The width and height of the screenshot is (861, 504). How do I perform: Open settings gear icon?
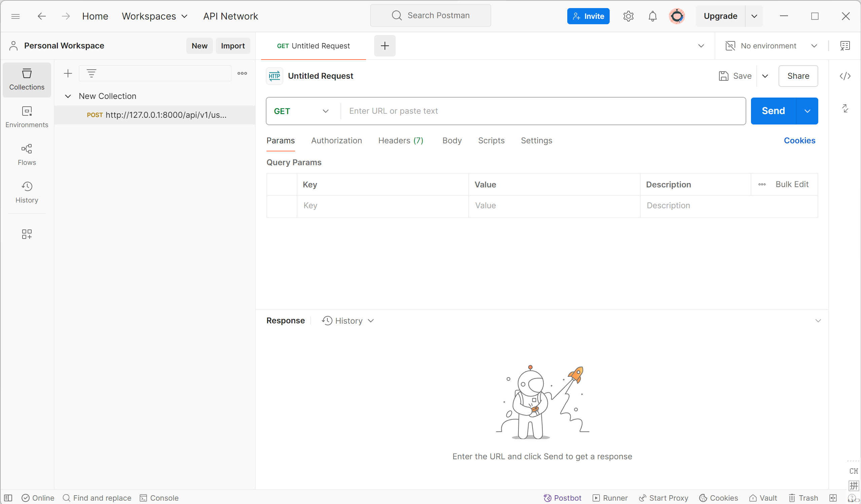point(628,16)
